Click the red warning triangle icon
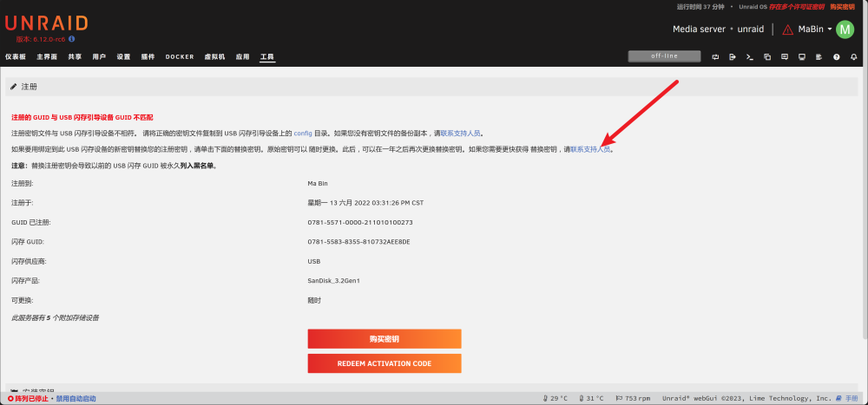 [x=788, y=29]
